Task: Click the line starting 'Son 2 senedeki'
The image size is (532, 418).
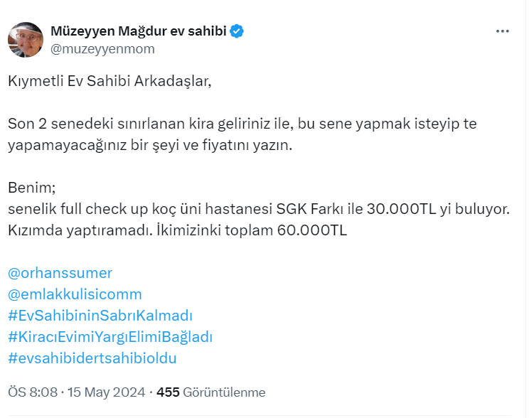Action: coord(242,124)
